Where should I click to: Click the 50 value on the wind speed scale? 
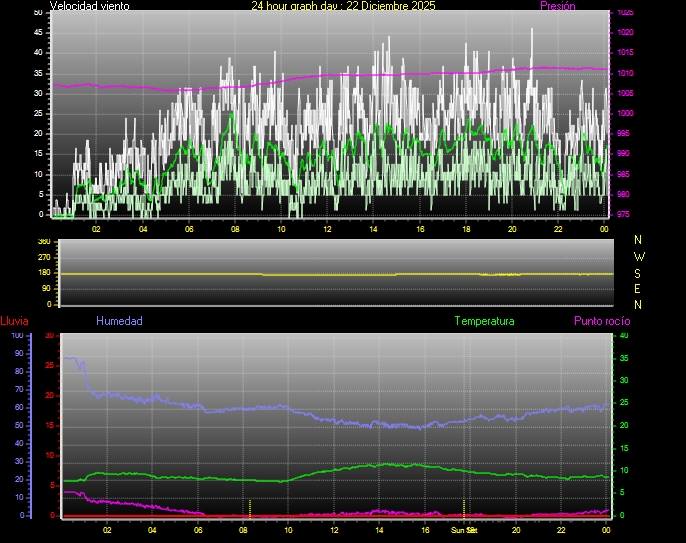pos(38,12)
